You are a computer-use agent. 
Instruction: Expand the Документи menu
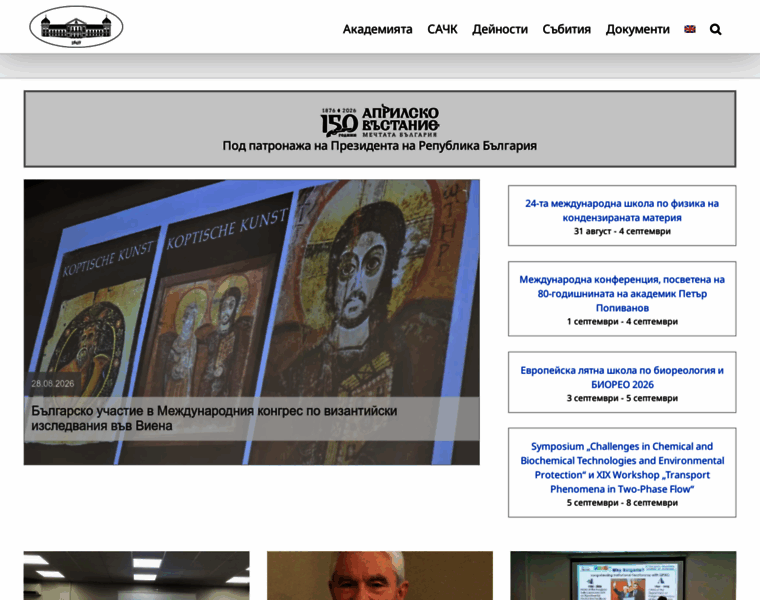(x=637, y=30)
